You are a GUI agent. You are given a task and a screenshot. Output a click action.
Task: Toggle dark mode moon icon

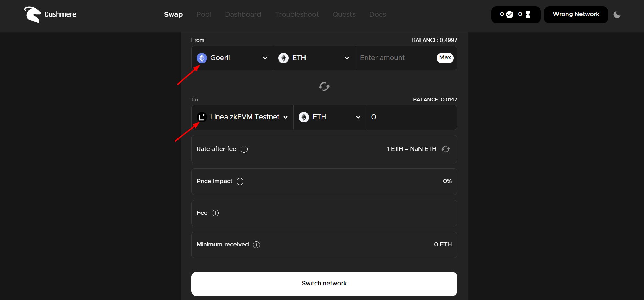[x=617, y=15]
